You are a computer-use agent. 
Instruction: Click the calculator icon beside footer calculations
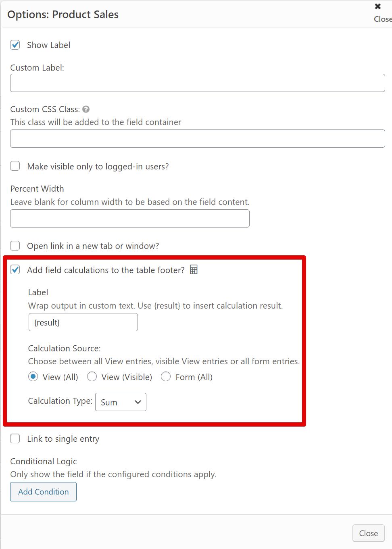194,270
